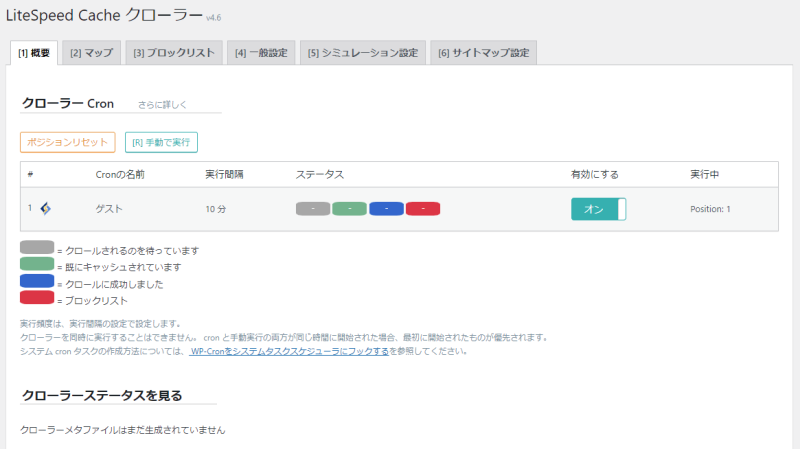This screenshot has width=800, height=449.
Task: Click the red status badge in ゲスト row
Action: click(423, 209)
